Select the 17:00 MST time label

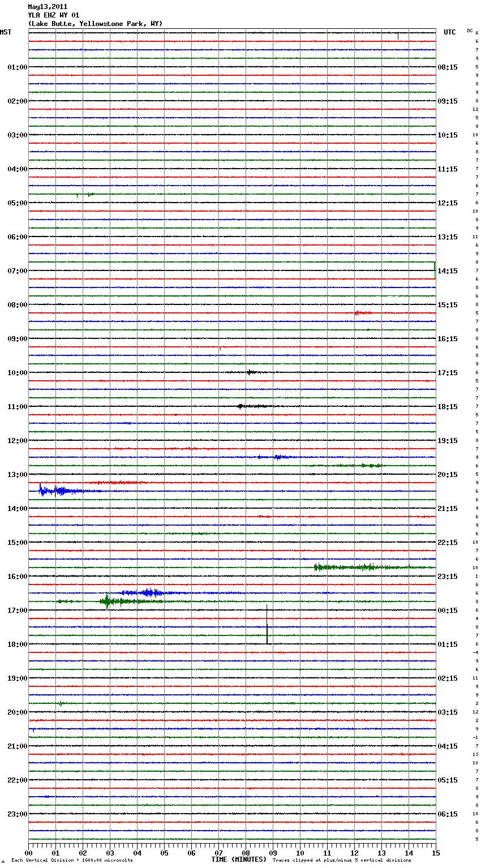pyautogui.click(x=18, y=611)
